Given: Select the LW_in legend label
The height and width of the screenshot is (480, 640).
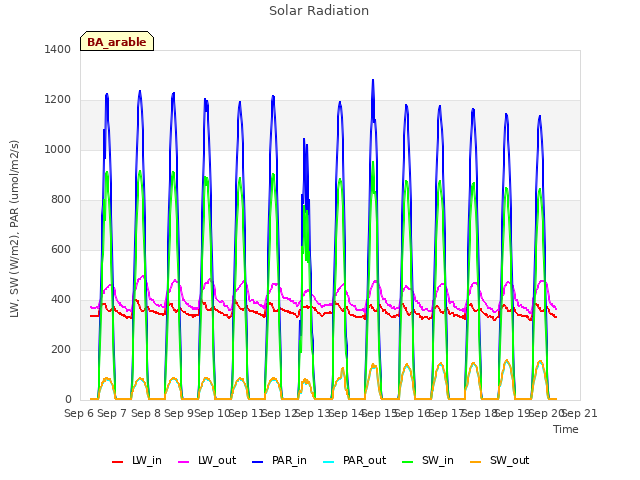Looking at the screenshot, I should coord(147,460).
